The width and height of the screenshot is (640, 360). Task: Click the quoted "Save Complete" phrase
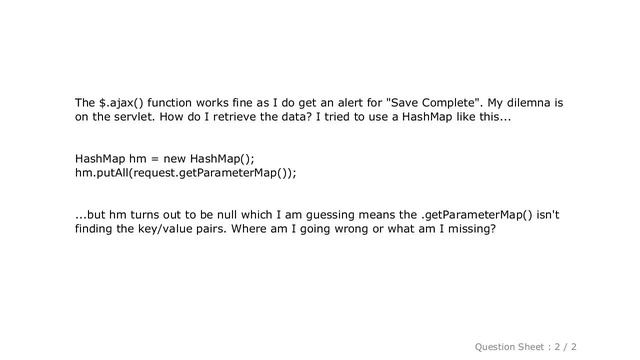pos(434,102)
